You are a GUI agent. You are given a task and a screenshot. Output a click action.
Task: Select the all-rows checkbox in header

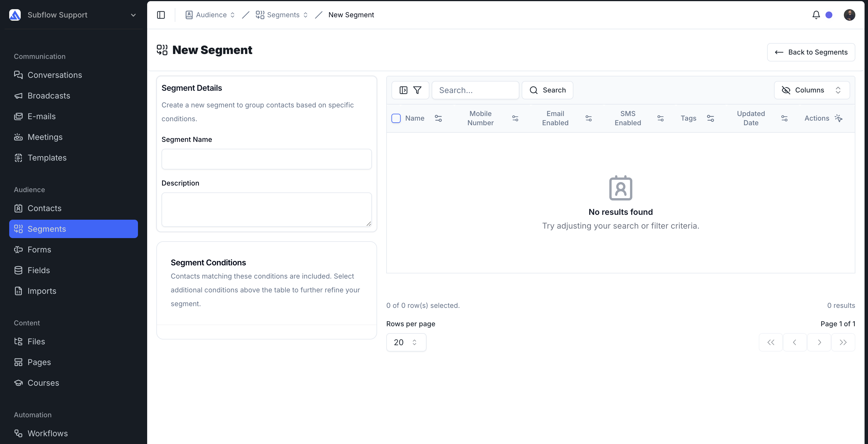click(396, 118)
